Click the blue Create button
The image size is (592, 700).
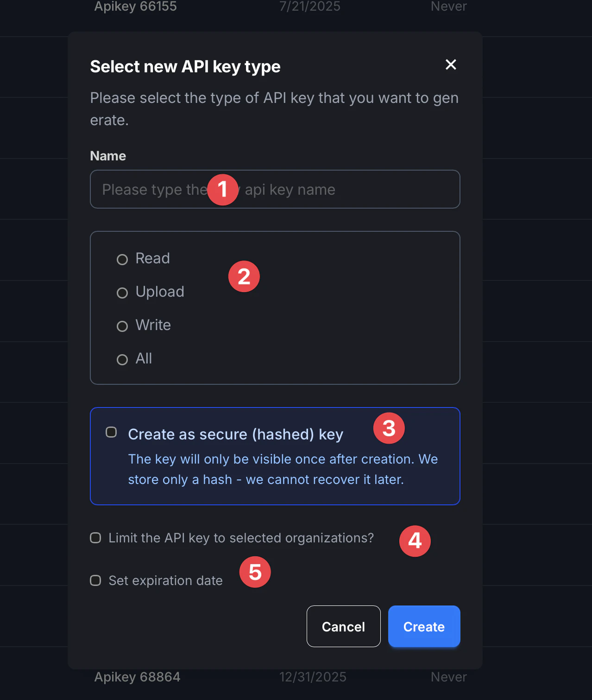pyautogui.click(x=424, y=626)
